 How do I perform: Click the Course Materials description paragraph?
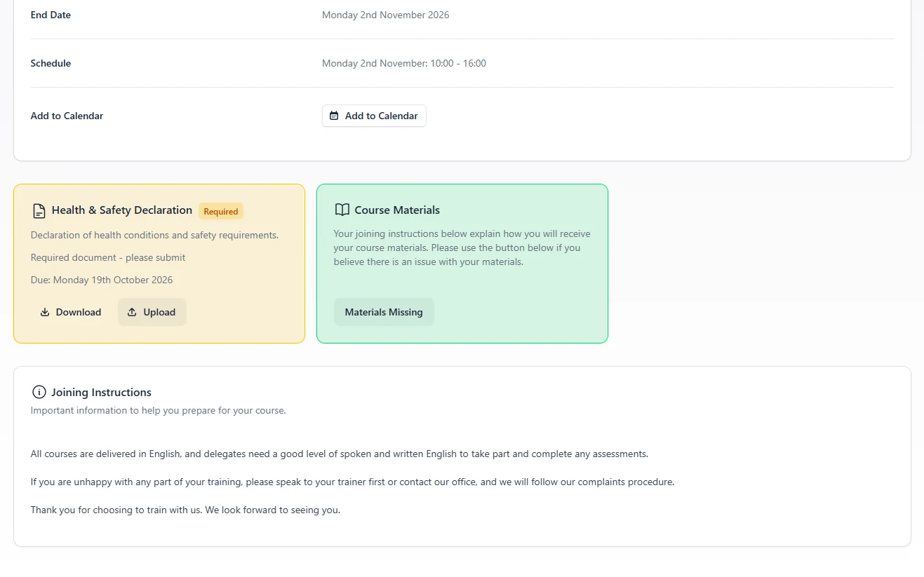(x=462, y=247)
